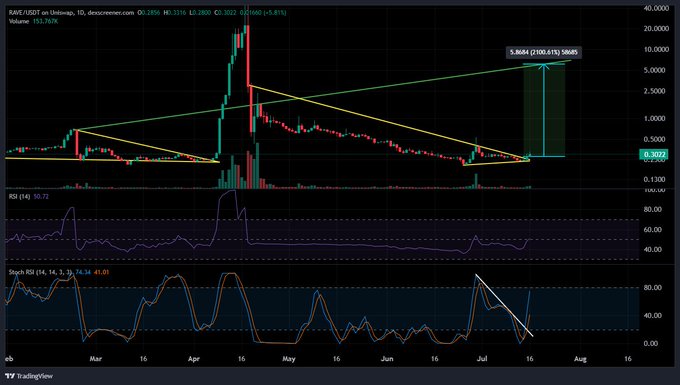Image resolution: width=680 pixels, height=385 pixels.
Task: Click the TradingView logo
Action: (29, 376)
